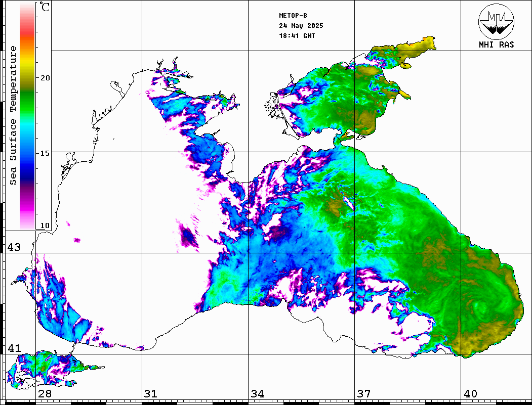This screenshot has width=532, height=405.
Task: Click the 'METOP-B' satellite label
Action: tap(293, 16)
